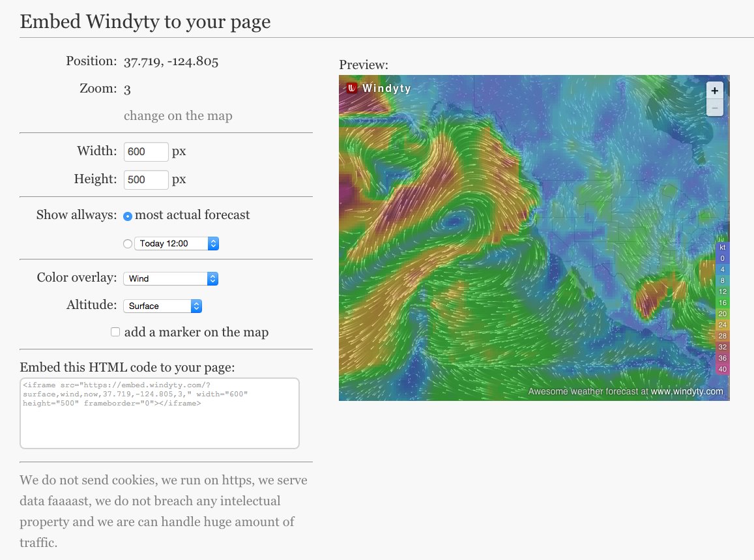Select most actual forecast radio button
Image resolution: width=754 pixels, height=560 pixels.
click(x=128, y=216)
